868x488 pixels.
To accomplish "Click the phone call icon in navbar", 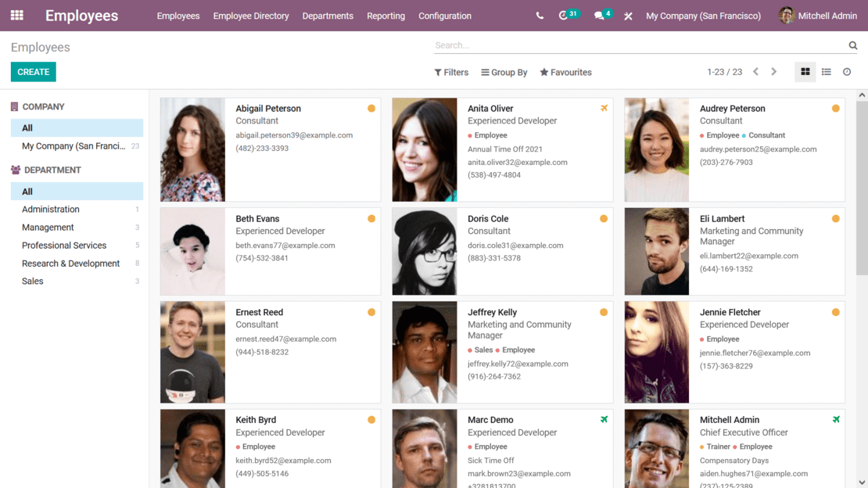I will [540, 16].
